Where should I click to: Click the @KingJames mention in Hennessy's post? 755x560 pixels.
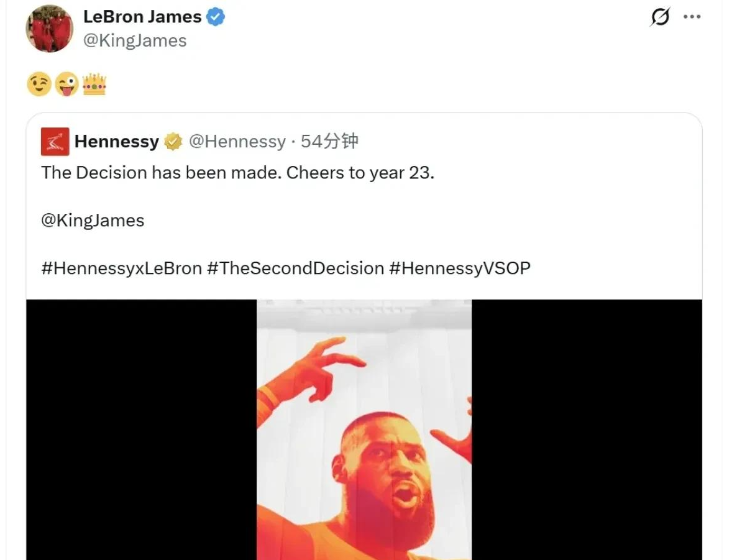(93, 221)
